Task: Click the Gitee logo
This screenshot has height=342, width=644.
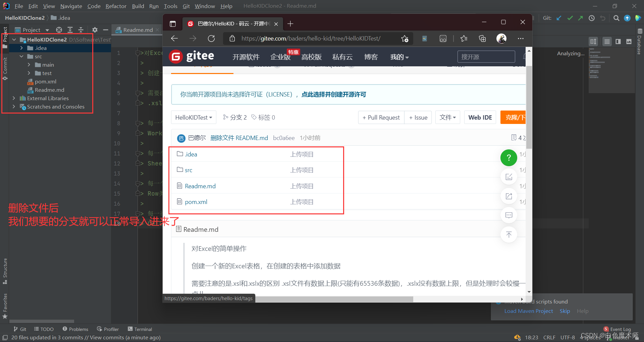Action: [x=192, y=56]
